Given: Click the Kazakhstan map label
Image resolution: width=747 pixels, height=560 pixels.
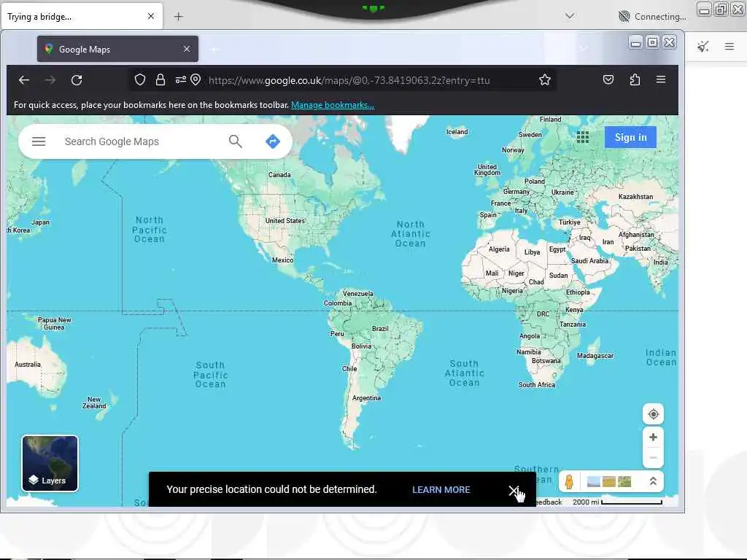Looking at the screenshot, I should [x=636, y=197].
